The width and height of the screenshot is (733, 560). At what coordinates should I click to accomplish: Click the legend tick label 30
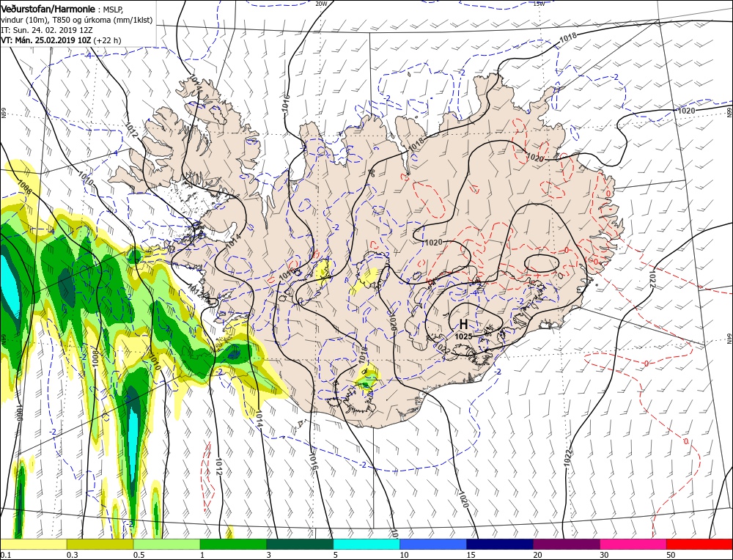[605, 555]
